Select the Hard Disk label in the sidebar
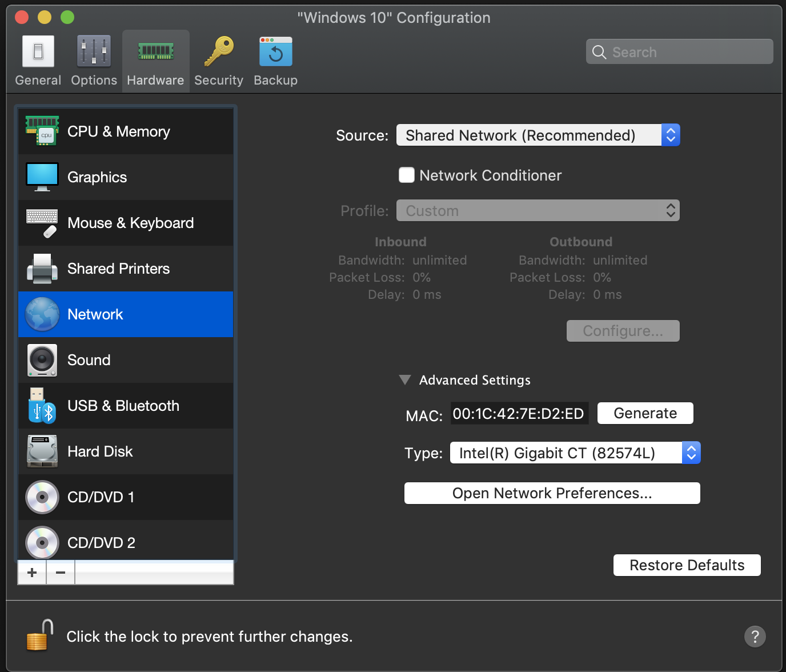Image resolution: width=786 pixels, height=672 pixels. 100,451
